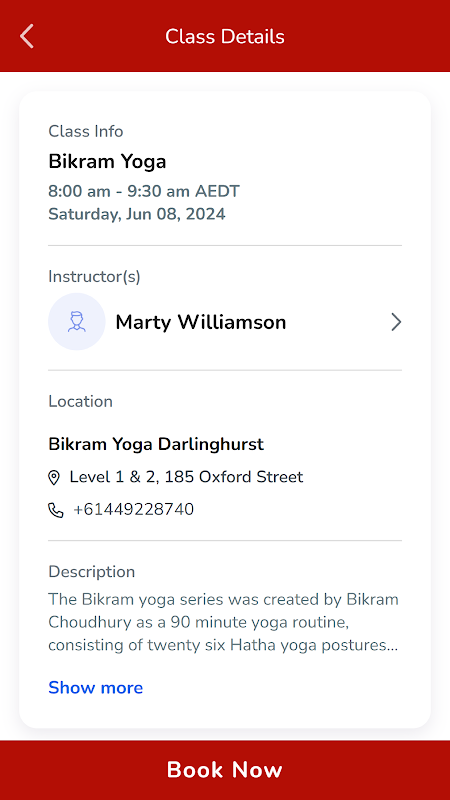Call the studio number +61449228740
Screen dimensions: 450x800
click(x=133, y=510)
